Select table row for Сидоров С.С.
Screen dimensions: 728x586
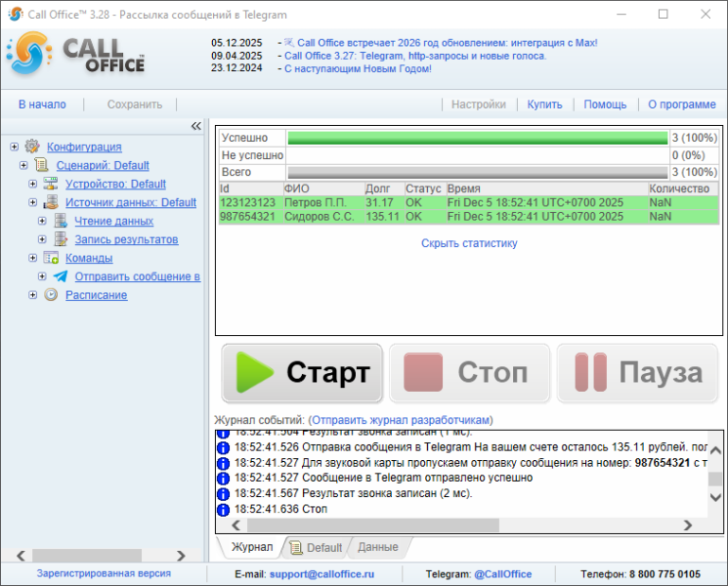coord(469,217)
